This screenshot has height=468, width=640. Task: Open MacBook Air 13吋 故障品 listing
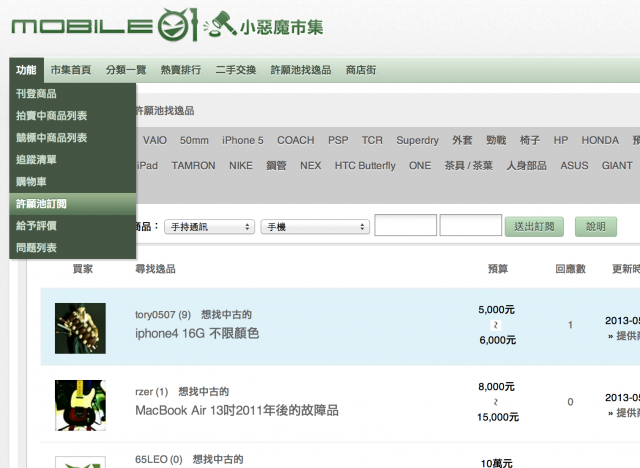click(x=237, y=410)
